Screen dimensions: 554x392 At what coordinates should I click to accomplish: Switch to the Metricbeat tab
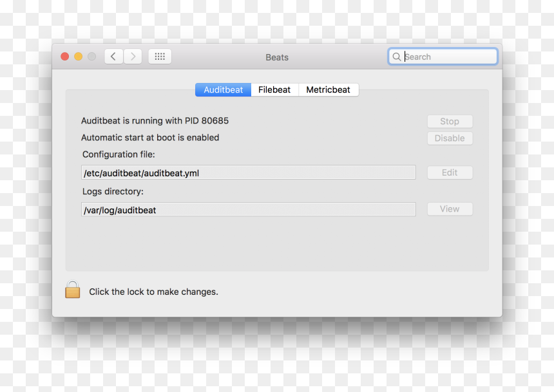click(329, 89)
